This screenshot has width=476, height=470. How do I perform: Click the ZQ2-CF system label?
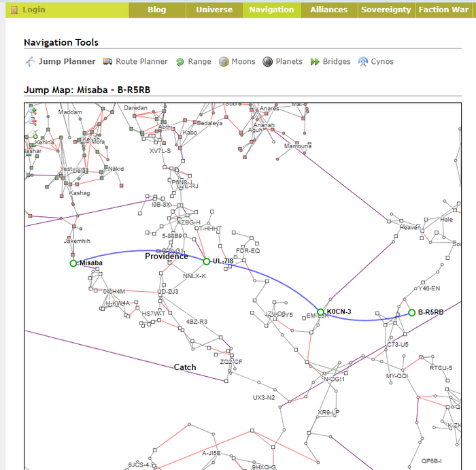(x=231, y=362)
